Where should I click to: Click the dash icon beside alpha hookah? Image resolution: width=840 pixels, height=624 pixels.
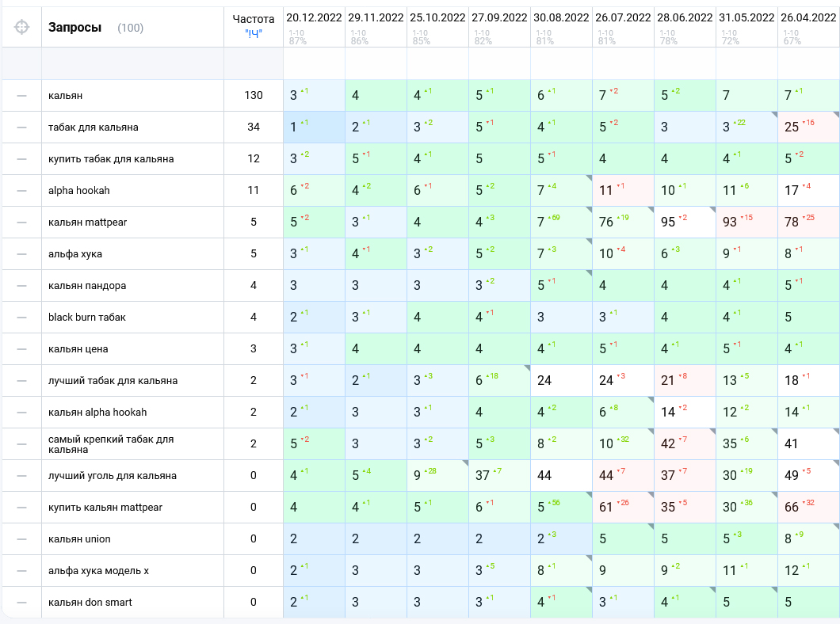tap(21, 191)
